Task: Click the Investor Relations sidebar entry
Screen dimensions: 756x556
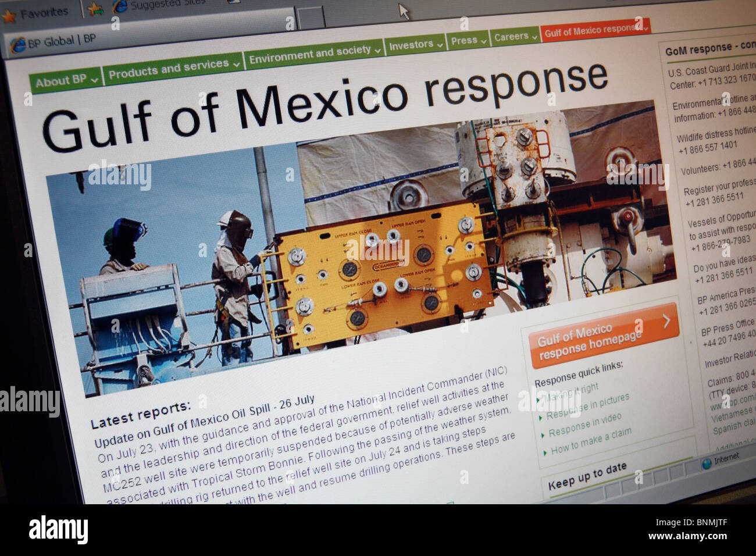Action: (x=730, y=359)
